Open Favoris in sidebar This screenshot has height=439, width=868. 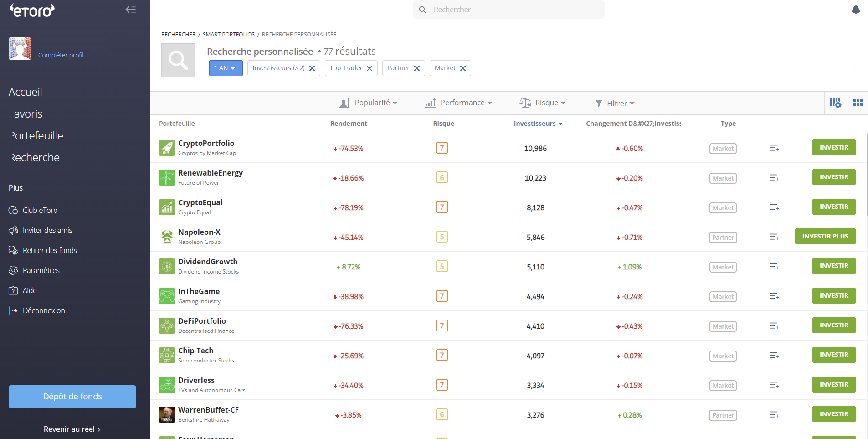(26, 114)
